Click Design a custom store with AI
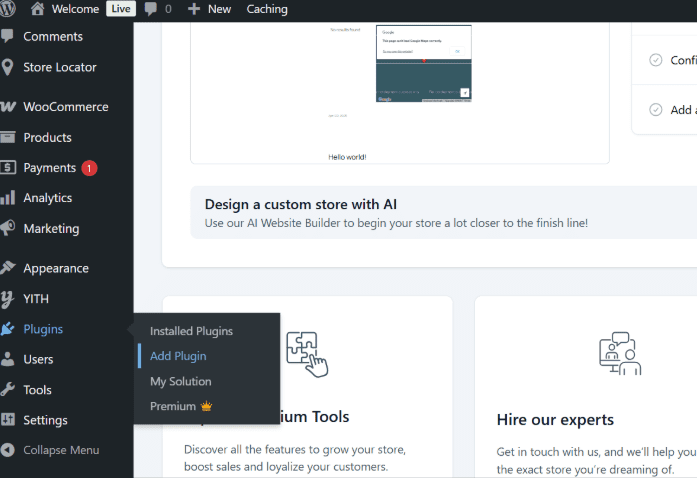 (300, 204)
